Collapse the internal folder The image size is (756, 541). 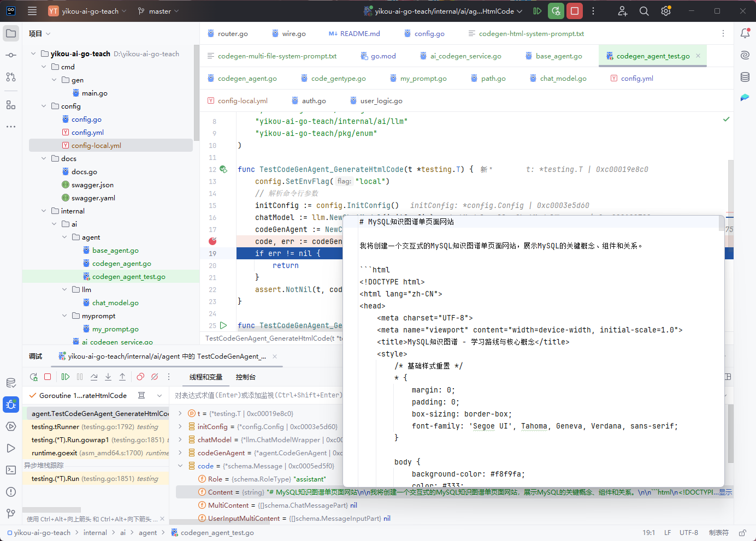pyautogui.click(x=44, y=211)
